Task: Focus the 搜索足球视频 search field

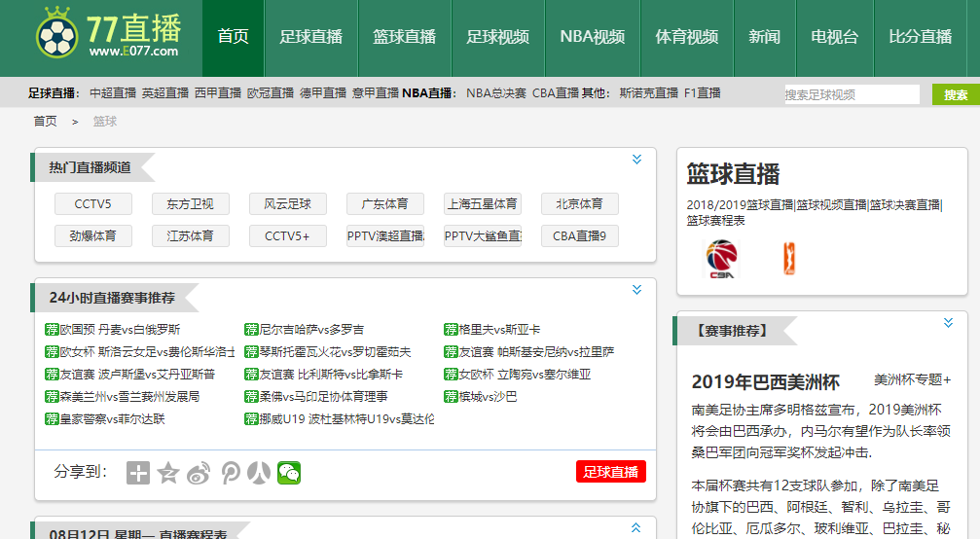Action: point(852,94)
